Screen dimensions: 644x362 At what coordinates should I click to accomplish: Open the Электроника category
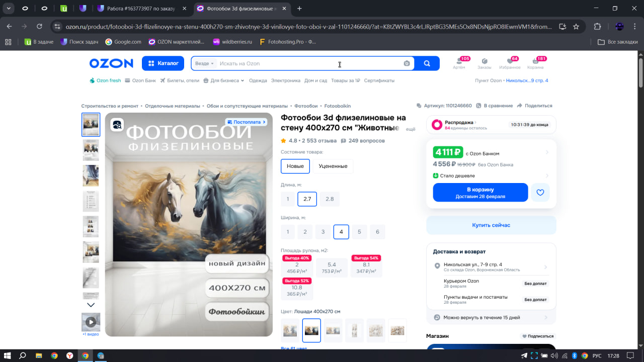pos(286,80)
